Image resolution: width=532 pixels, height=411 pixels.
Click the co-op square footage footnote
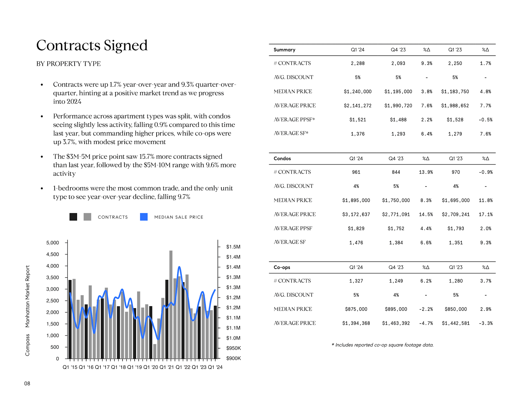click(382, 345)
